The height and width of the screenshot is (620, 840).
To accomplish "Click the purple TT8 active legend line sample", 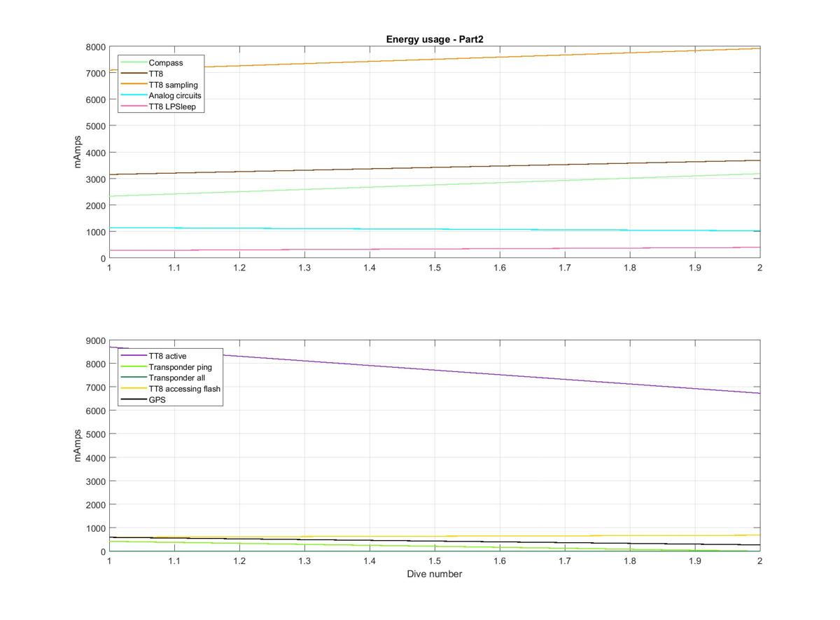I will pos(133,356).
